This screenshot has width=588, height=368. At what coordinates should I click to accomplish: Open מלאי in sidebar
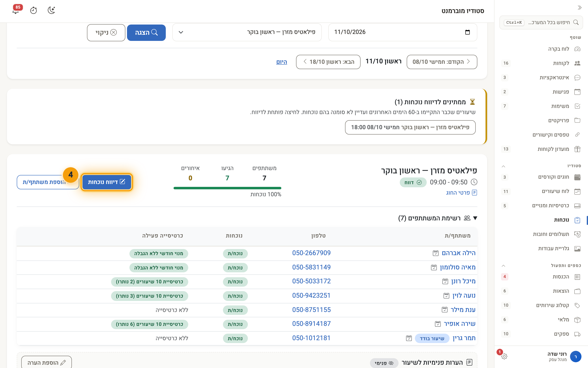coord(541,320)
